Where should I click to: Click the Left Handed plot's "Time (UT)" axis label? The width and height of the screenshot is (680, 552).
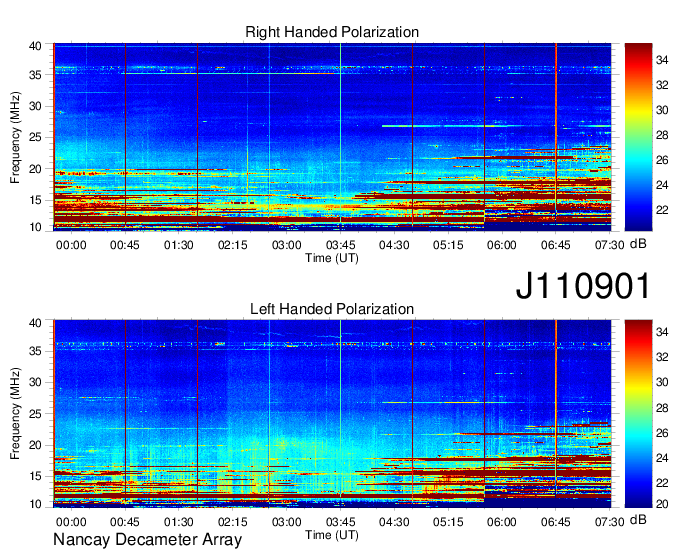332,535
